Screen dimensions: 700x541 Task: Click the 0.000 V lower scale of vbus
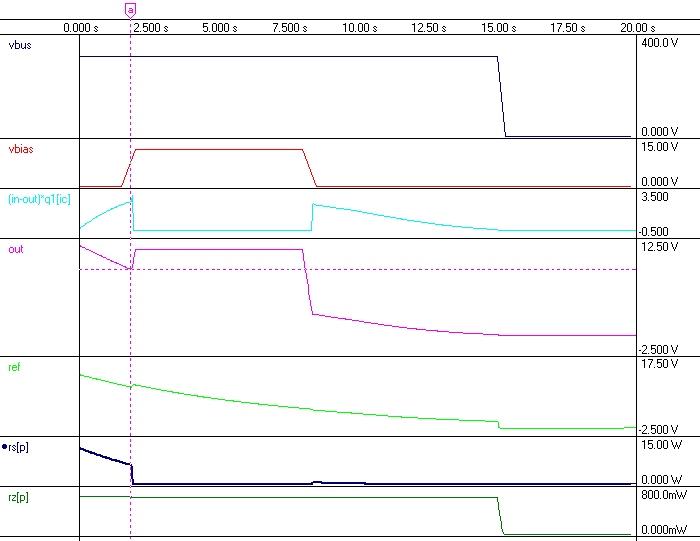click(x=659, y=132)
